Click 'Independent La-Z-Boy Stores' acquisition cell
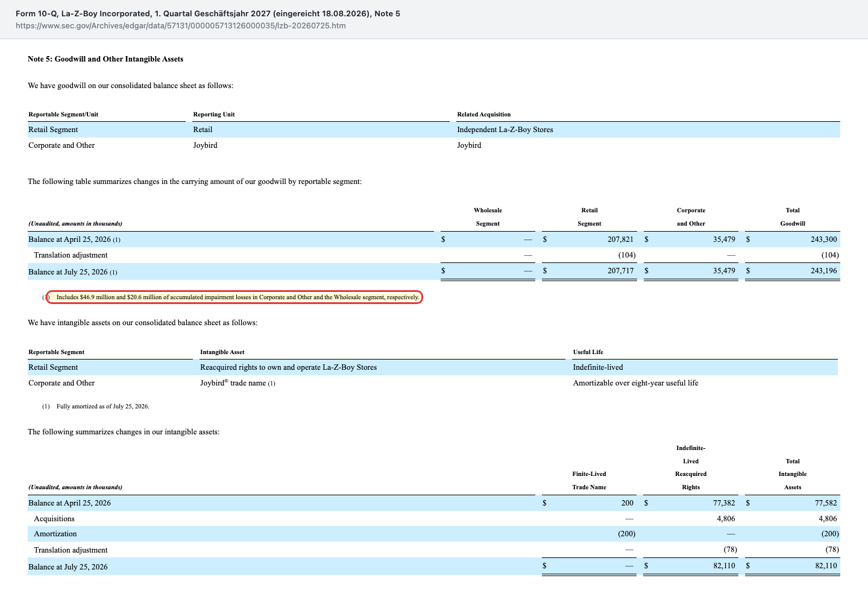The height and width of the screenshot is (593, 868). [x=505, y=130]
